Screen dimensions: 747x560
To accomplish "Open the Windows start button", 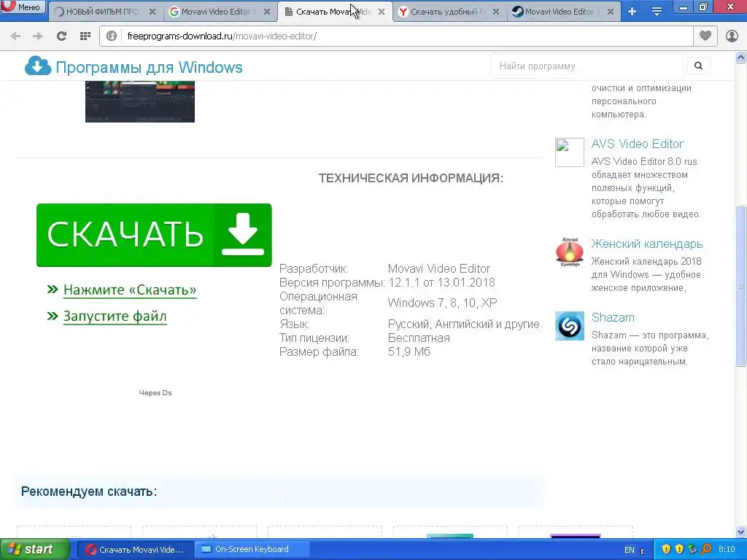I will pyautogui.click(x=35, y=550).
